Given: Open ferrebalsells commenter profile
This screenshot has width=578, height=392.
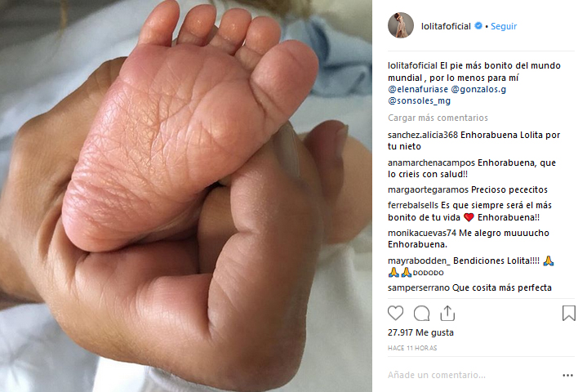Looking at the screenshot, I should [x=413, y=205].
